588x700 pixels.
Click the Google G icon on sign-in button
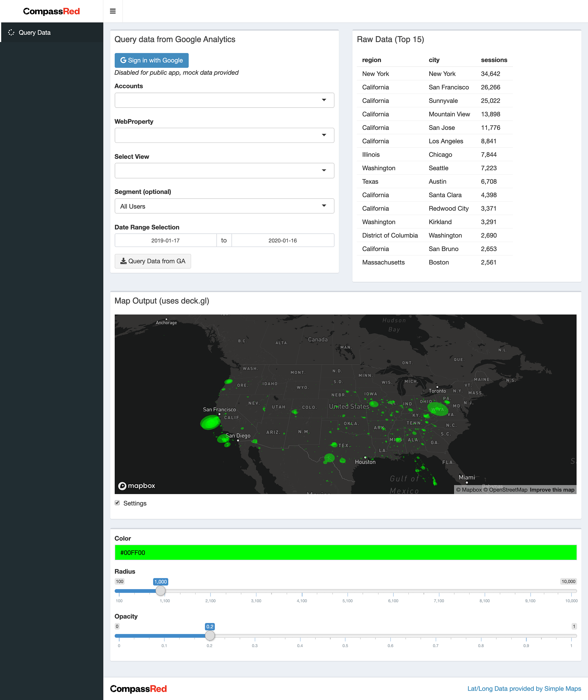click(x=123, y=60)
